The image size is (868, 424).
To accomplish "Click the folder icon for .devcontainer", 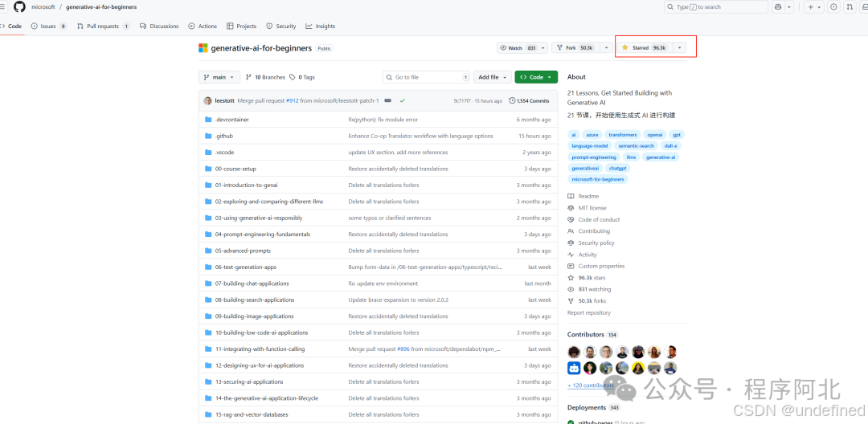I will [208, 120].
